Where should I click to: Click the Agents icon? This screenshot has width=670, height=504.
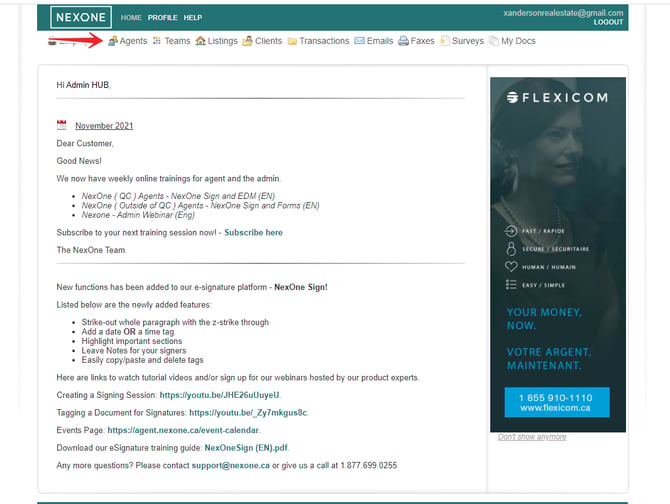tap(113, 41)
